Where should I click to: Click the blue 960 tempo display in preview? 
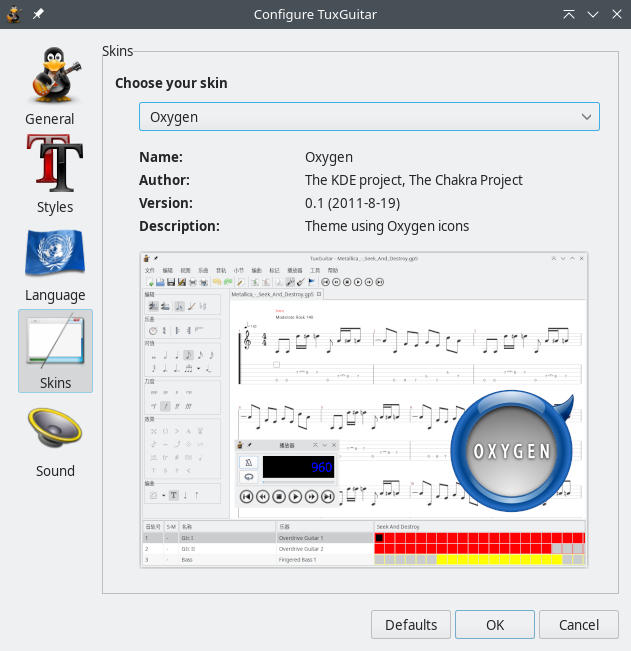[298, 467]
